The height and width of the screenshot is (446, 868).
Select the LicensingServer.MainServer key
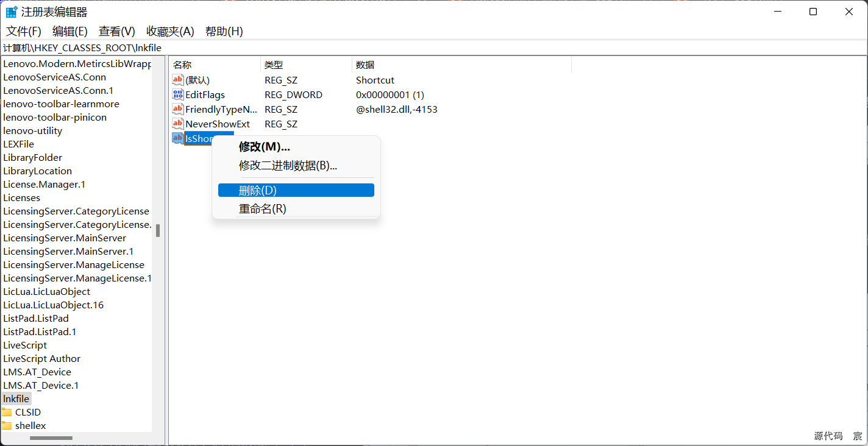[65, 238]
